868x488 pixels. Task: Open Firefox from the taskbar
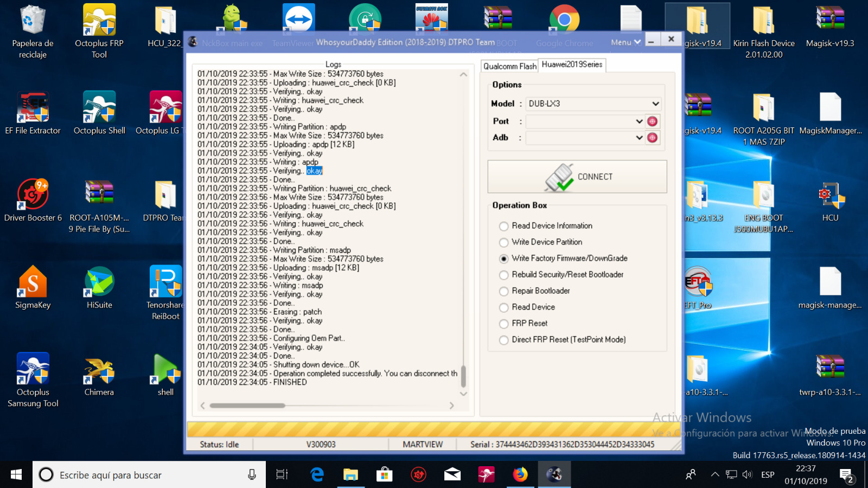coord(520,475)
